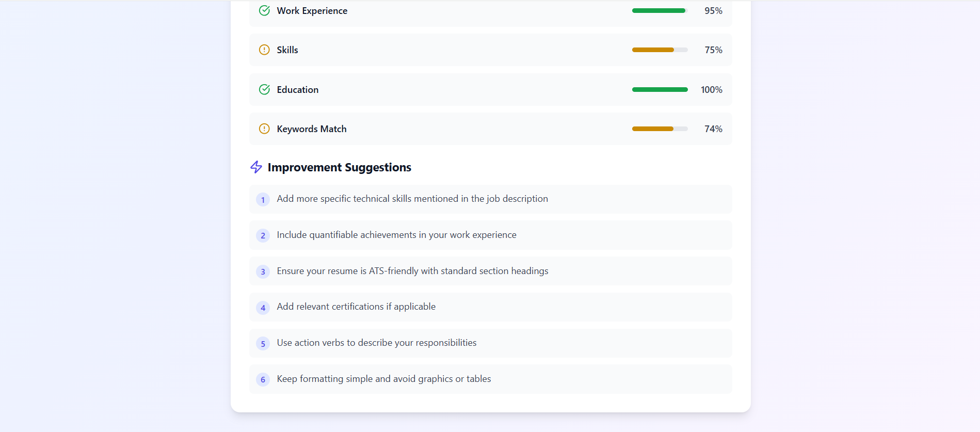Click the green checkmark icon beside Work Experience
Viewport: 980px width, 432px height.
tap(264, 10)
